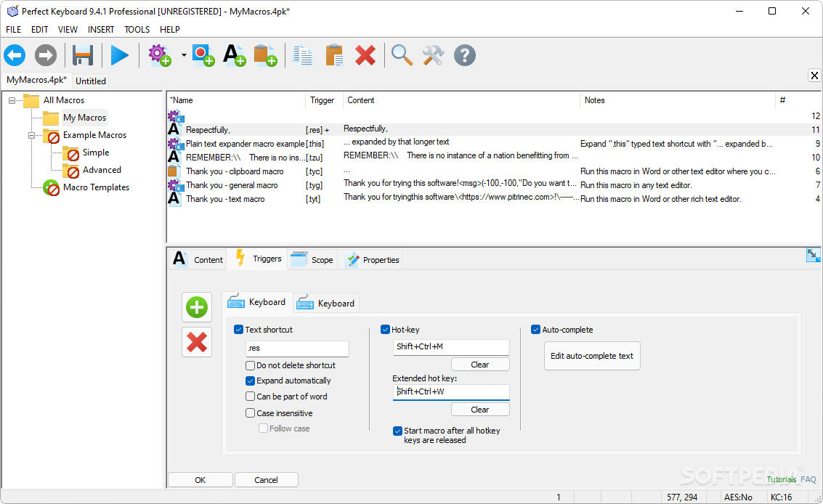Screen dimensions: 823x504
Task: Click the Advanced folder icon in the tree
Action: [71, 171]
